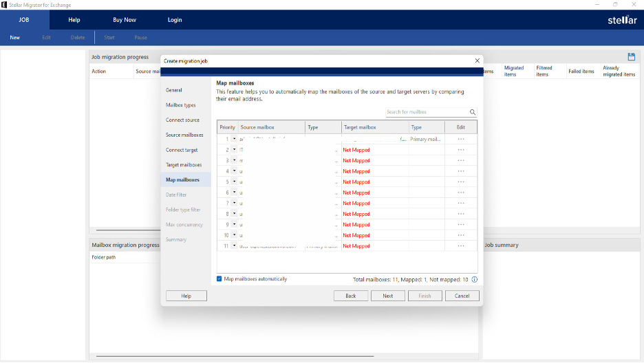Click New on the job toolbar
Screen dimensions: 644x363
tap(14, 37)
